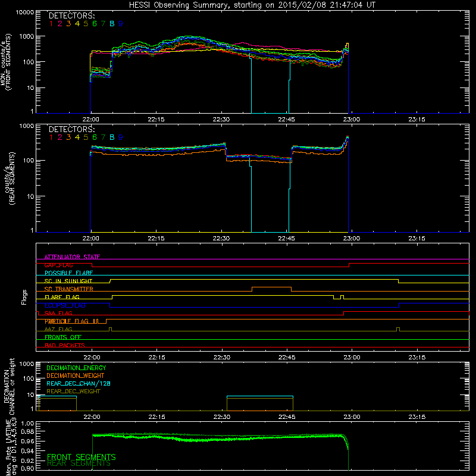The image size is (476, 476).
Task: Click the 23:00 time label under front segments plot
Action: pyautogui.click(x=352, y=120)
